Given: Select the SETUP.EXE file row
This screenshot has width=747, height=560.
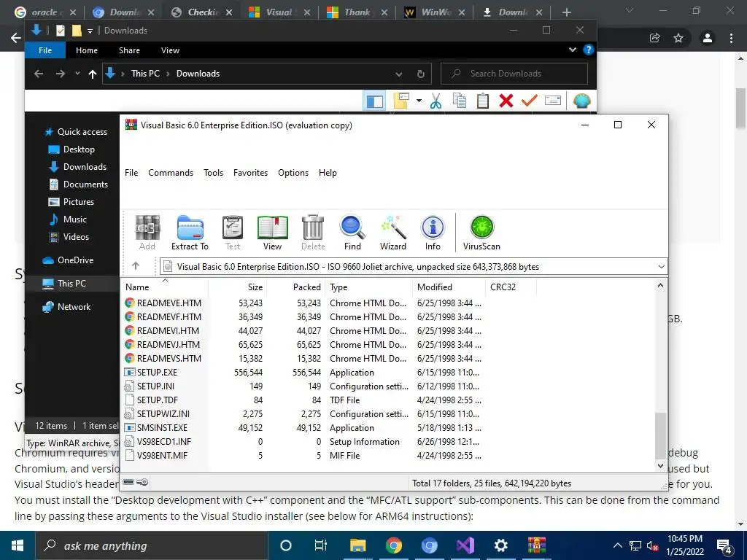Looking at the screenshot, I should coord(303,373).
